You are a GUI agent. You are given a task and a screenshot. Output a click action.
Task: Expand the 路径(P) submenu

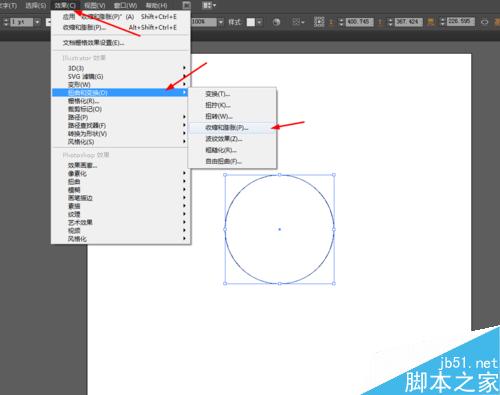tap(121, 117)
